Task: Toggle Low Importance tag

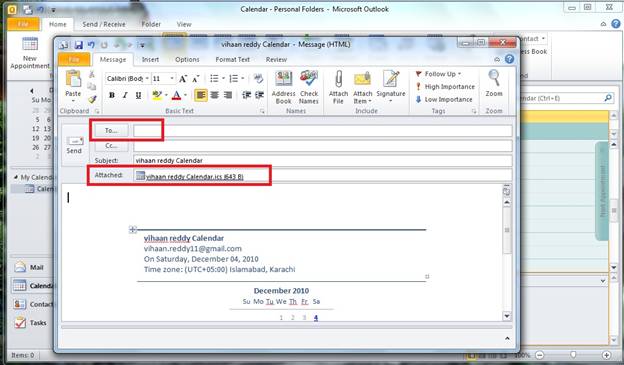Action: [444, 100]
